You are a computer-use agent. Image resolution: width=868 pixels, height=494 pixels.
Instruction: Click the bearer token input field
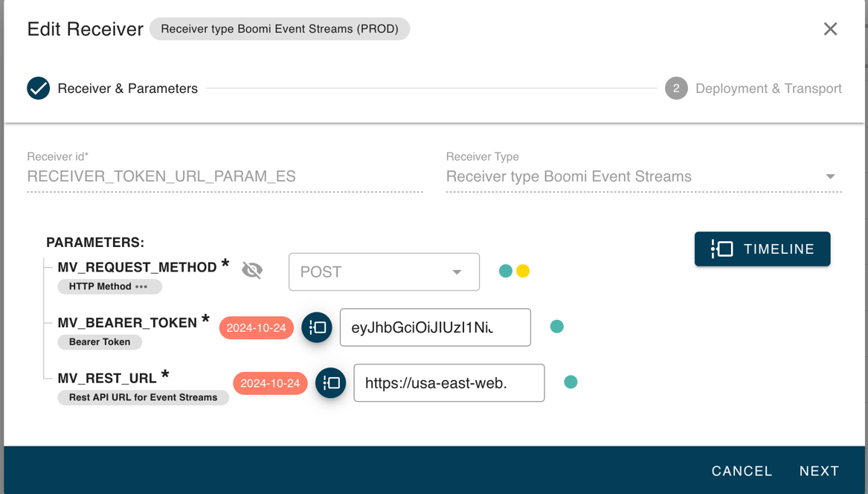coord(435,327)
